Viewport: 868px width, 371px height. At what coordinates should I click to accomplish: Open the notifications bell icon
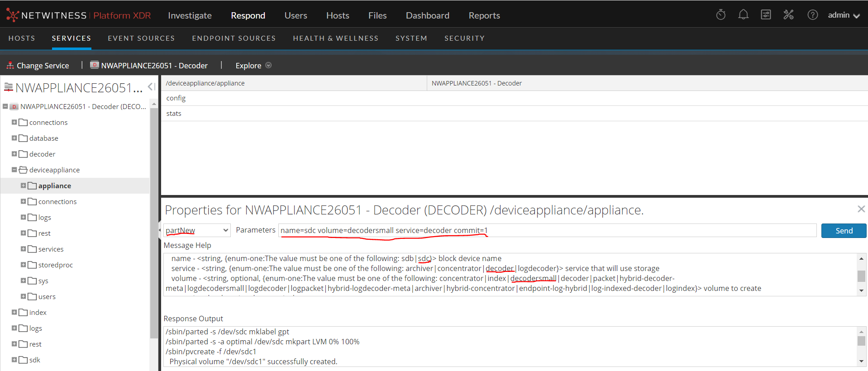click(743, 15)
